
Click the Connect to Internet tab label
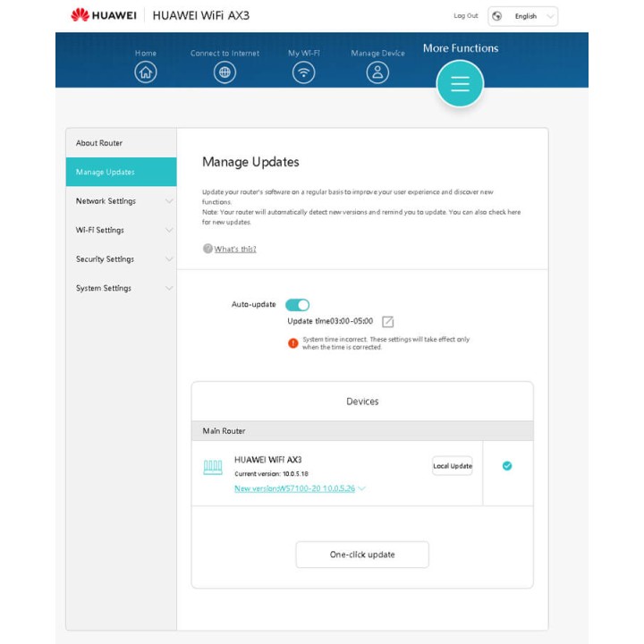(225, 53)
